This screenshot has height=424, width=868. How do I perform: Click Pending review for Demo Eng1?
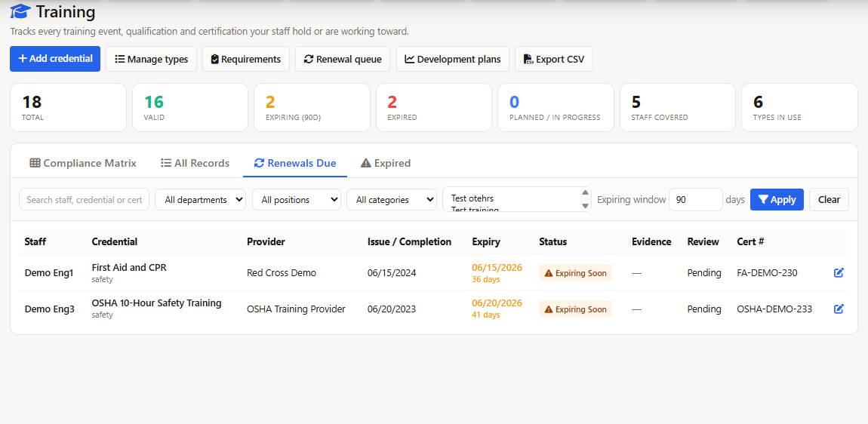pyautogui.click(x=704, y=272)
